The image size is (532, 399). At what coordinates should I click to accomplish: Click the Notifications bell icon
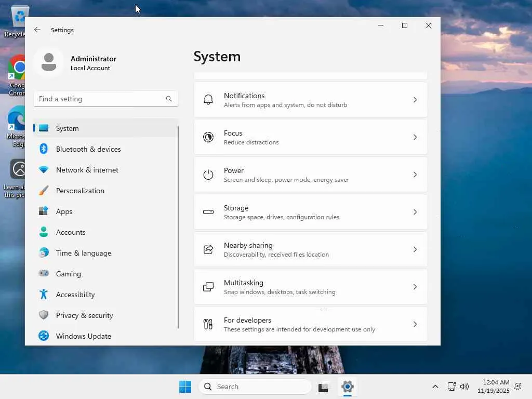tap(208, 100)
